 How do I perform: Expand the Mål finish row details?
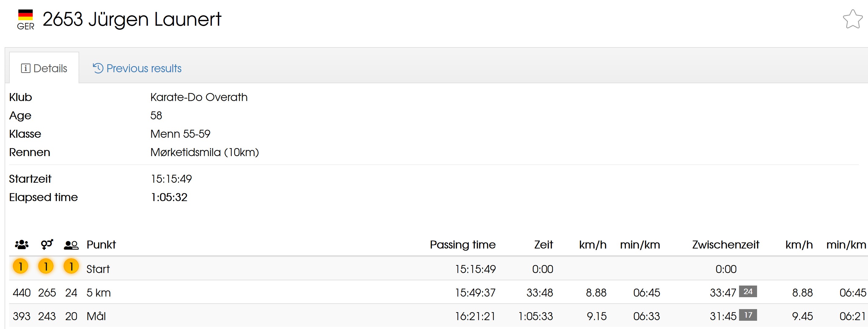point(96,316)
